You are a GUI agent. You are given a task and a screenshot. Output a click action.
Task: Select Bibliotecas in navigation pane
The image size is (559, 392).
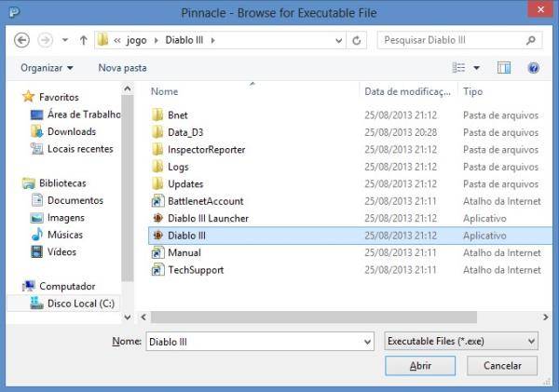(x=62, y=183)
